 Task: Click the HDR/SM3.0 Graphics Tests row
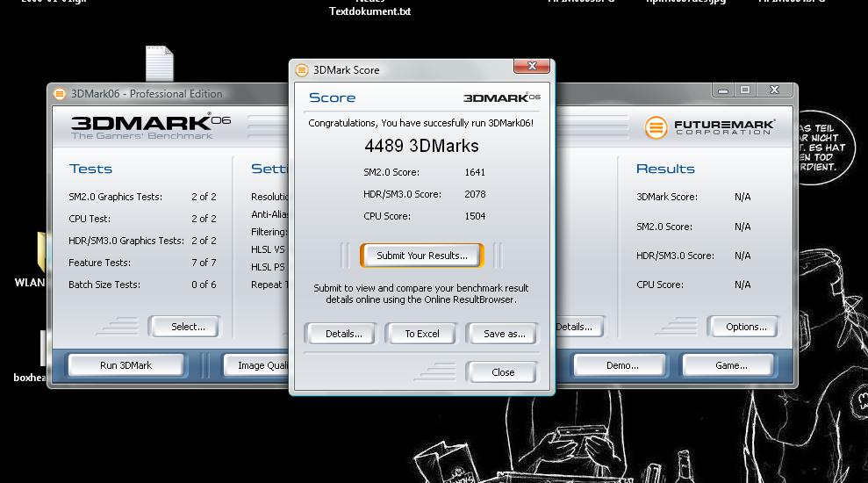tap(142, 241)
